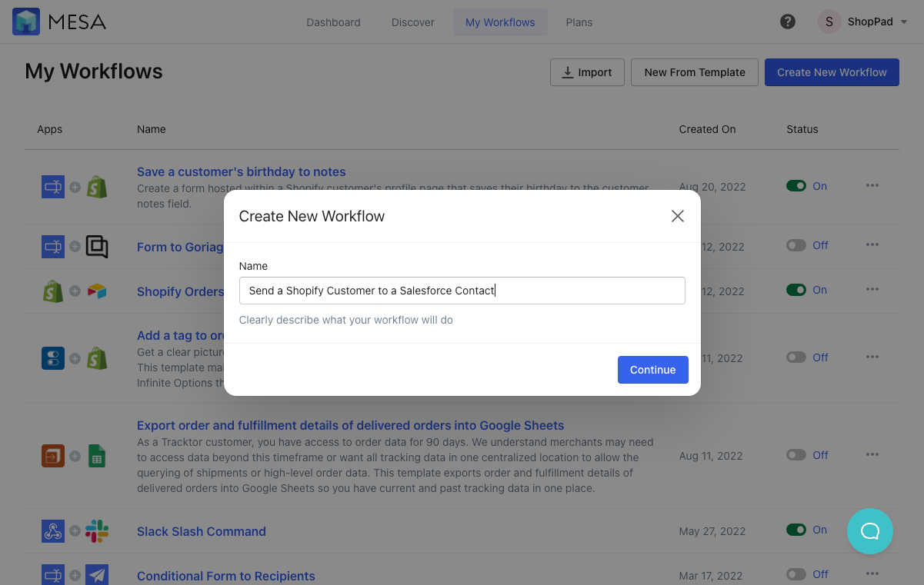Open Conditional Form to Recipients workflow
The height and width of the screenshot is (585, 924).
click(x=226, y=576)
